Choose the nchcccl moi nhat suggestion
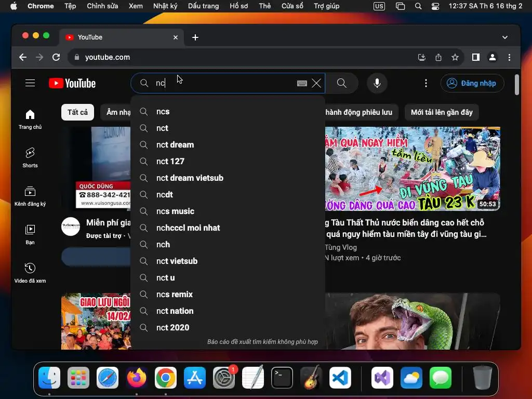This screenshot has height=399, width=532. pyautogui.click(x=228, y=228)
